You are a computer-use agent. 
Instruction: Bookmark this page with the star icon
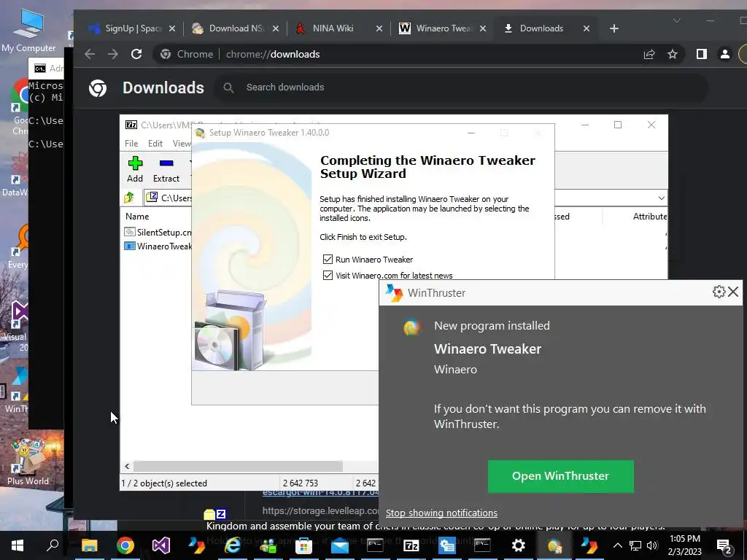tap(672, 54)
